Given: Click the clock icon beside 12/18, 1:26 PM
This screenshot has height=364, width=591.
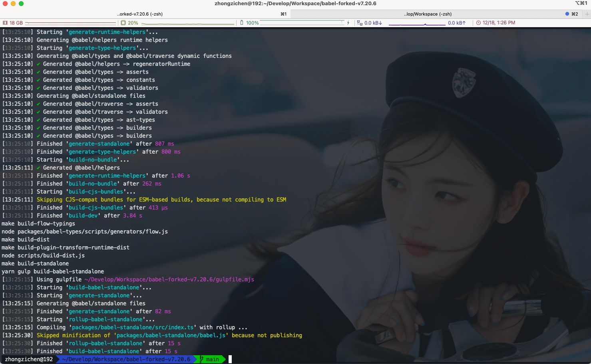Looking at the screenshot, I should 478,23.
